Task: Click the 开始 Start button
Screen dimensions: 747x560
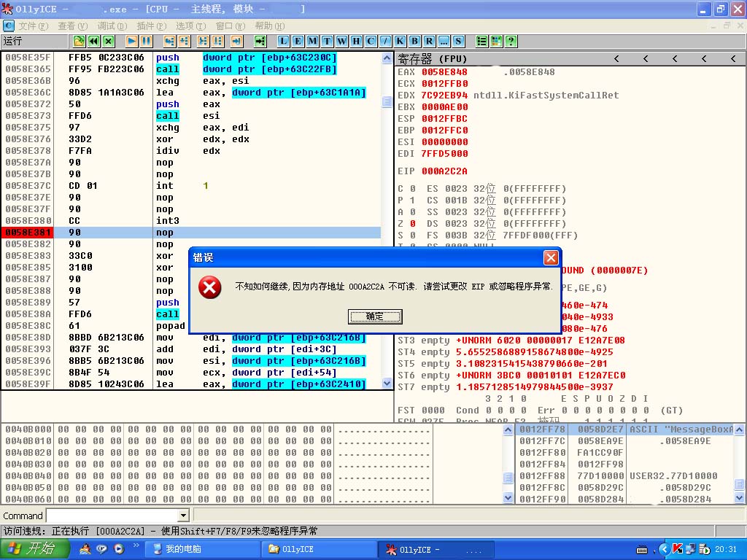Action: 35,549
